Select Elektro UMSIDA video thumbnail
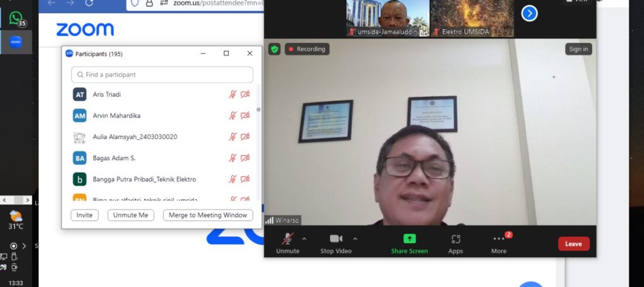Image resolution: width=644 pixels, height=287 pixels. (472, 19)
